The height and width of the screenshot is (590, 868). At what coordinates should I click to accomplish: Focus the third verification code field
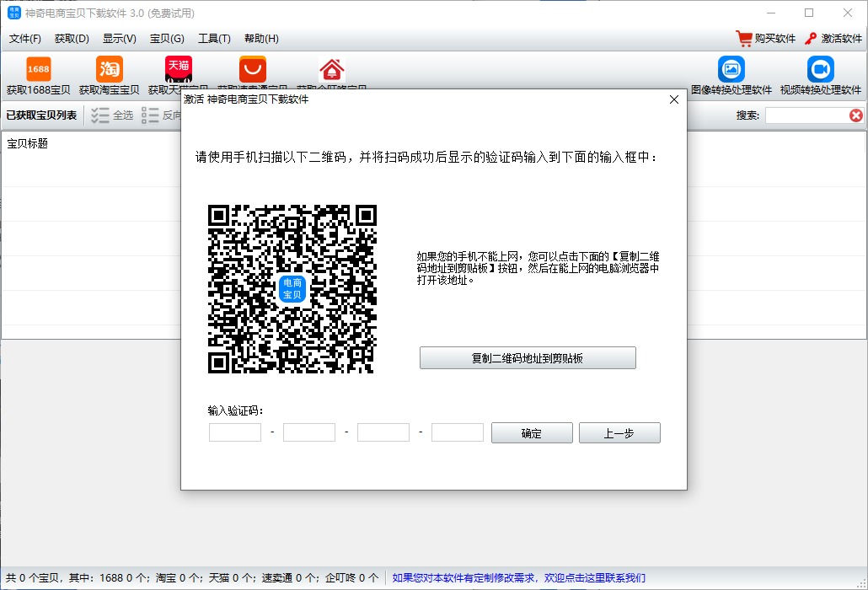383,432
